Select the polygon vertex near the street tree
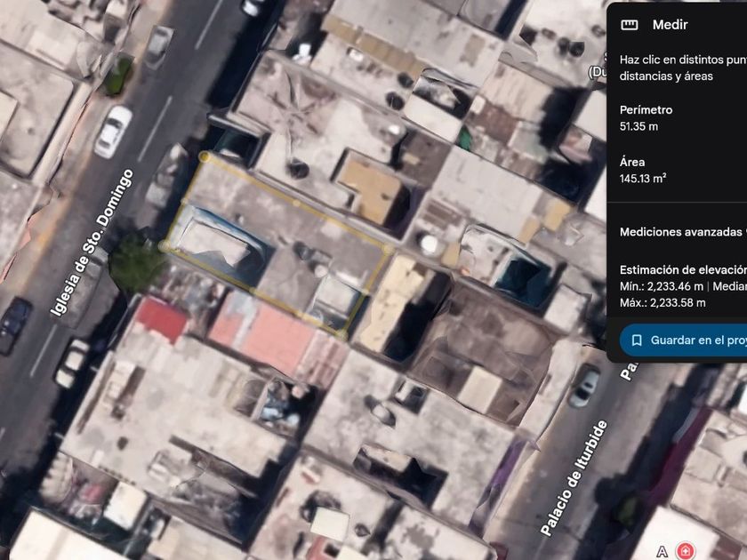This screenshot has width=747, height=560. point(164,245)
